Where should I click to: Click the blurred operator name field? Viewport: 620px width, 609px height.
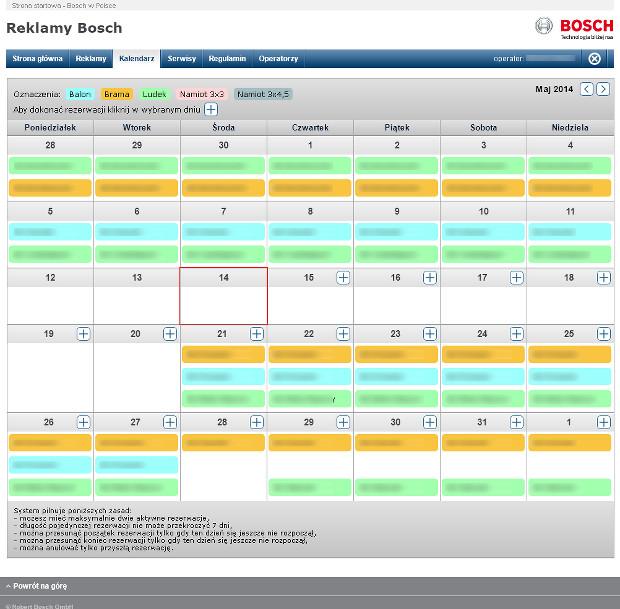551,59
